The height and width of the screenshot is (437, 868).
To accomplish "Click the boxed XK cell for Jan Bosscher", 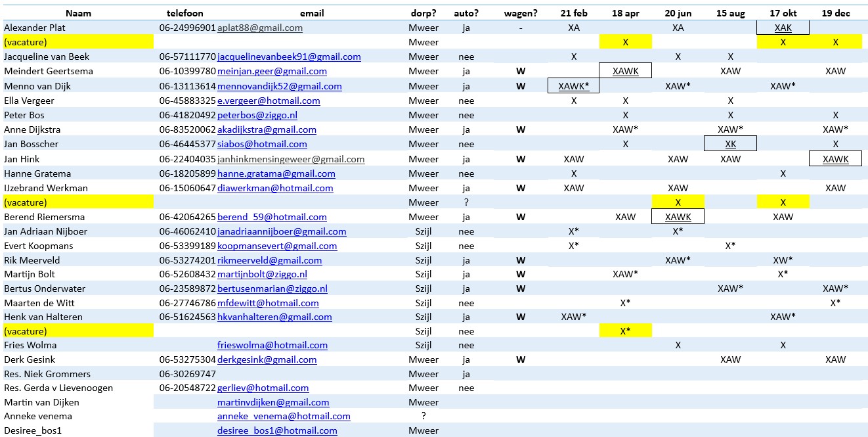I will [x=730, y=144].
